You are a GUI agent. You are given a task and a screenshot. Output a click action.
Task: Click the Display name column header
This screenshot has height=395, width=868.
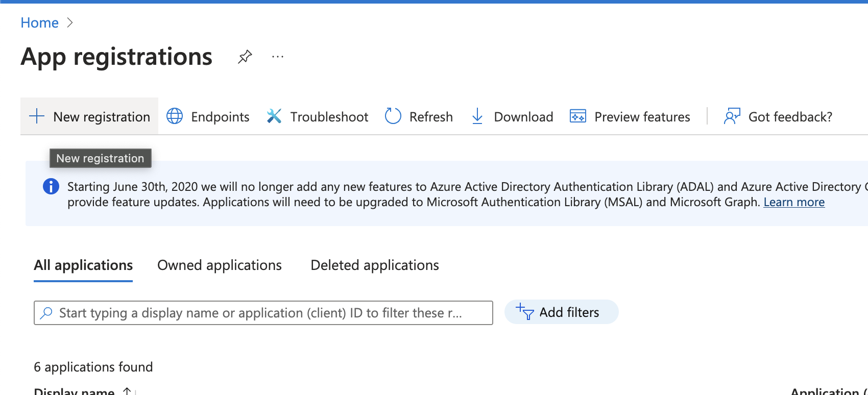[74, 391]
